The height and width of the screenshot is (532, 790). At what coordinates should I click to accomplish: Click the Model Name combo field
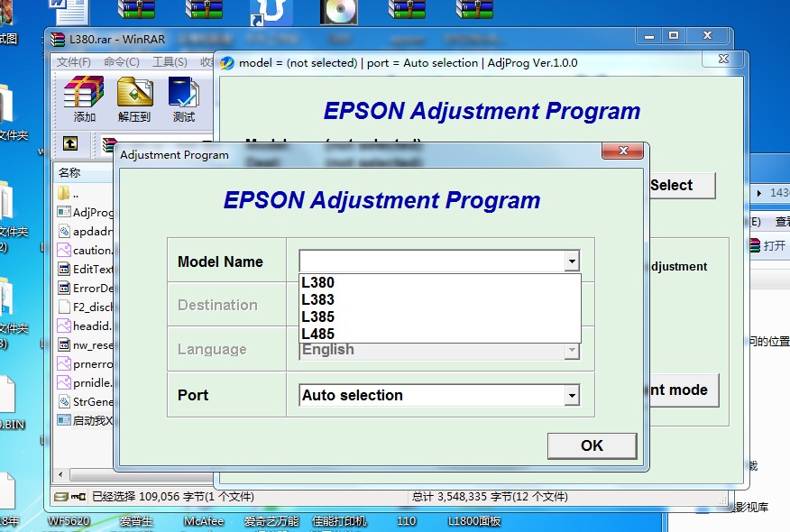point(439,261)
